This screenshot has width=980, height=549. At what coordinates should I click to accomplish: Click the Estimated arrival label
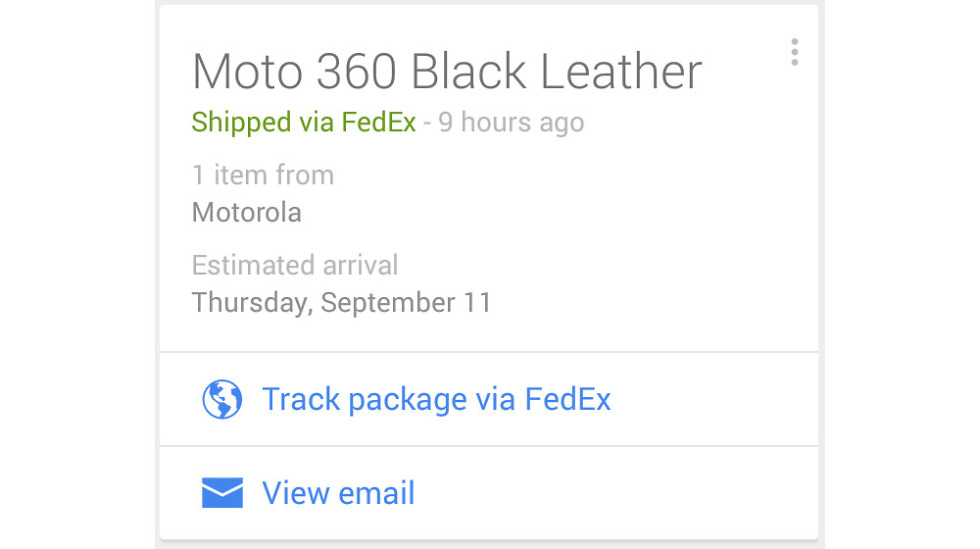point(295,265)
